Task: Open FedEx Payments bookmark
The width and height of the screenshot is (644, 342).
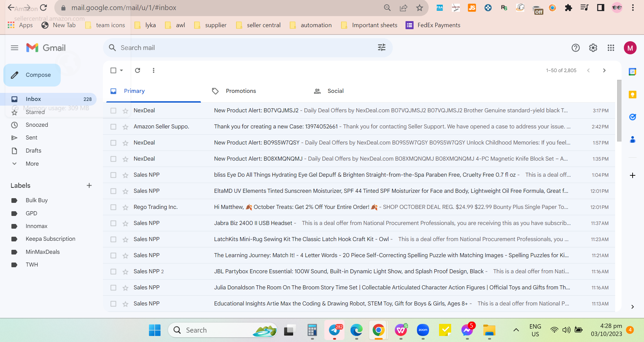Action: tap(433, 25)
